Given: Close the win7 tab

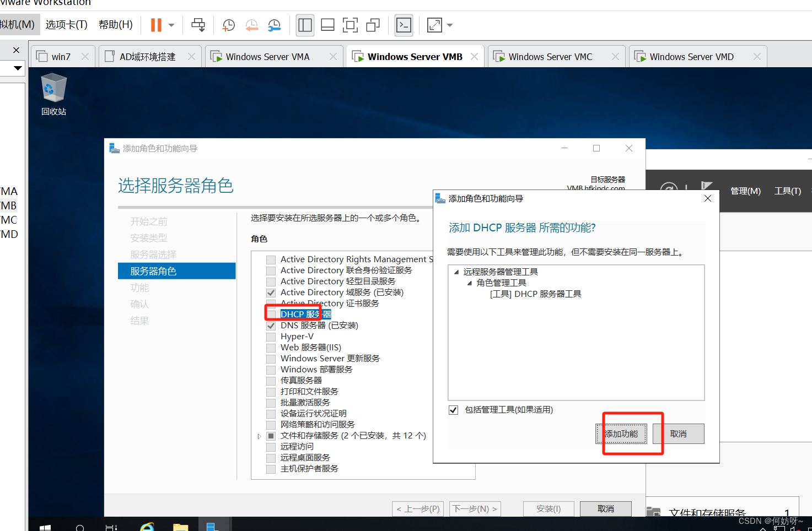Looking at the screenshot, I should (x=85, y=56).
